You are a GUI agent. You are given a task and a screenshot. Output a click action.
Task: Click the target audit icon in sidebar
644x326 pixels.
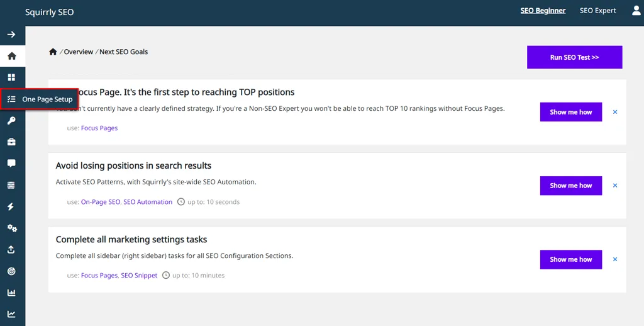tap(11, 271)
